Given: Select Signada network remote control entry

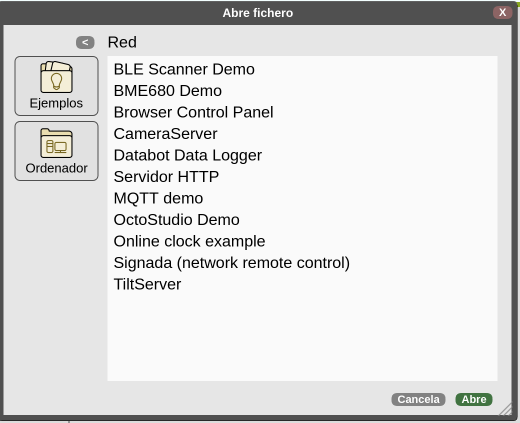Looking at the screenshot, I should pos(232,263).
